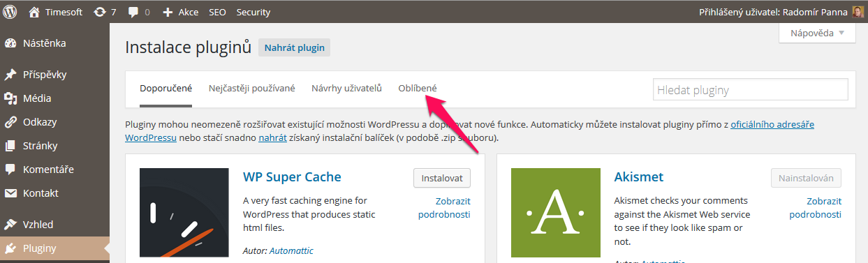Open the Kontakt sidebar item
Viewport: 868px width, 263px height.
54,193
